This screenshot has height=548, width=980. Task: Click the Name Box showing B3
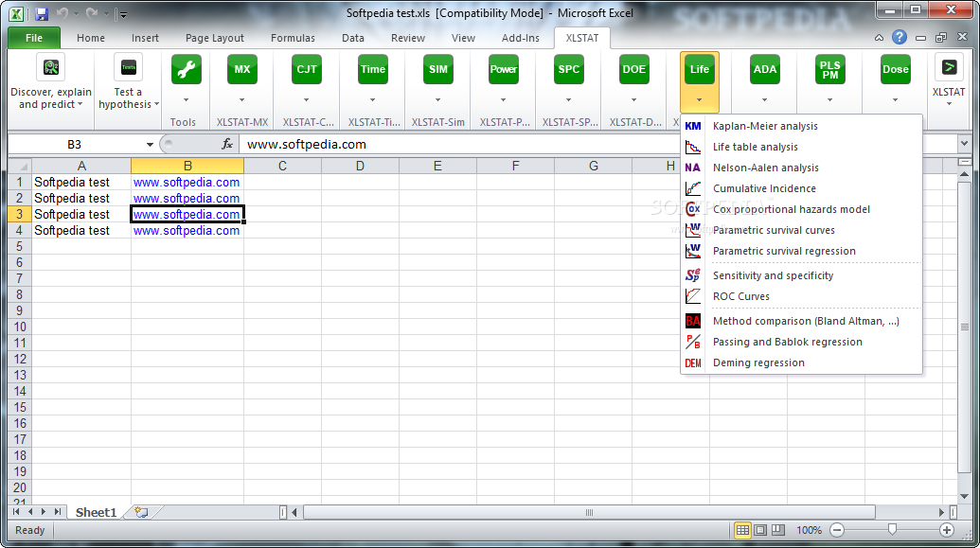point(75,145)
